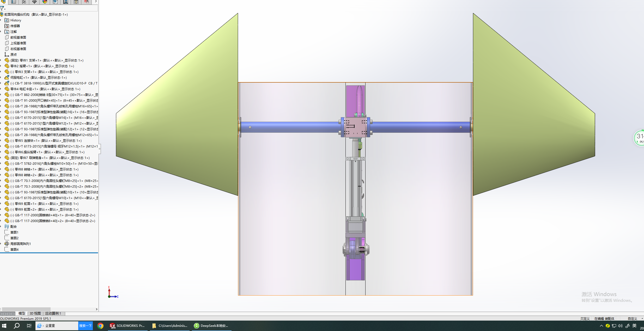The width and height of the screenshot is (644, 331).
Task: Select the 配合 mates folder
Action: pyautogui.click(x=13, y=226)
